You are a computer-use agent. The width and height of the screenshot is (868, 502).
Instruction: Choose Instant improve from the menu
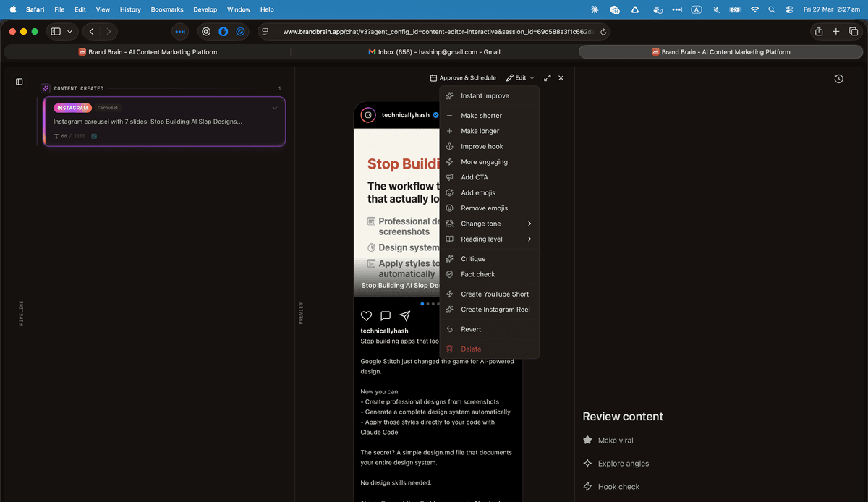(489, 95)
